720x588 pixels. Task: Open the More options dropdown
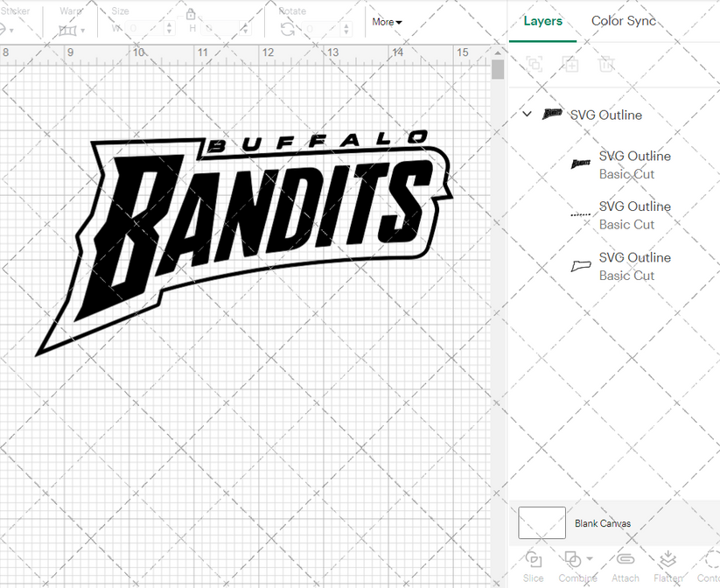[387, 22]
